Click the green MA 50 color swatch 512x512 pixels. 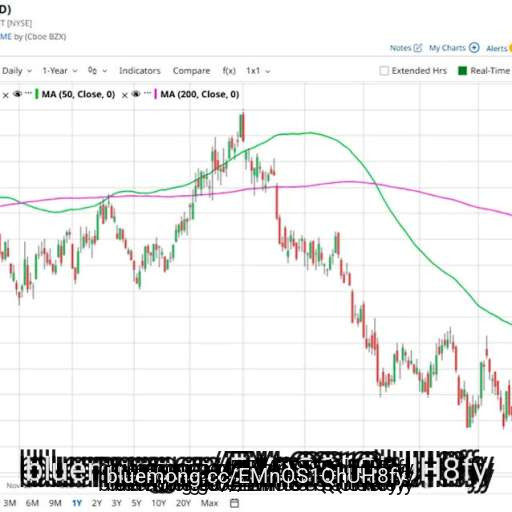point(37,94)
